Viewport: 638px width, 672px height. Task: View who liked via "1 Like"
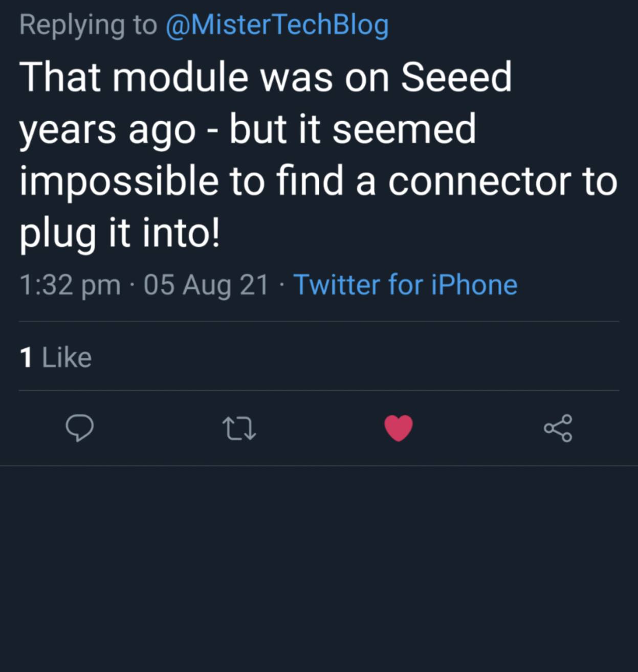(x=56, y=357)
